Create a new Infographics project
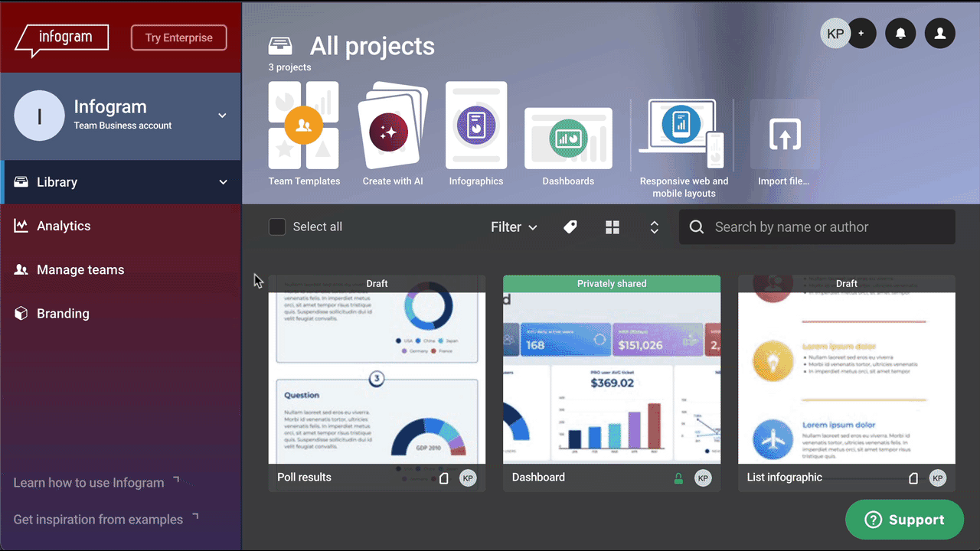Viewport: 980px width, 551px height. pos(476,134)
